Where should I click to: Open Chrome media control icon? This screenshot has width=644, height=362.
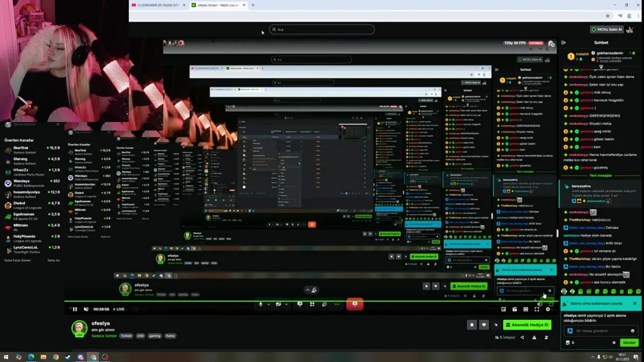pos(620,16)
